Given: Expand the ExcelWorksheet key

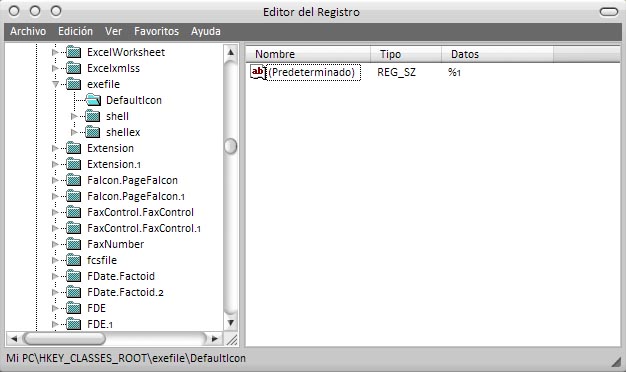Looking at the screenshot, I should (55, 52).
